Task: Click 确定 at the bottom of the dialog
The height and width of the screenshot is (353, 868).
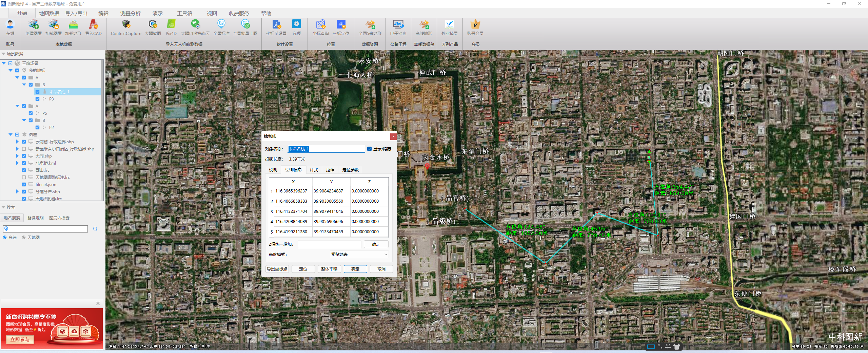Action: click(x=355, y=269)
